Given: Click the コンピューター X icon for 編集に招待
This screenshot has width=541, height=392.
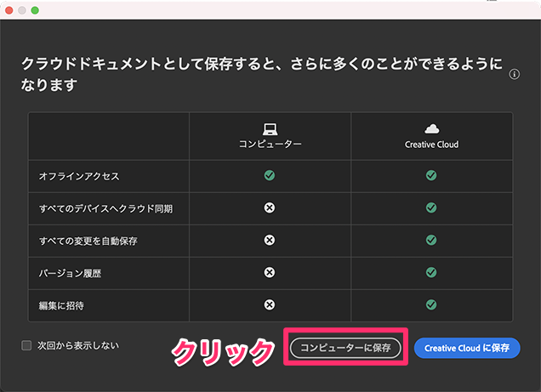Looking at the screenshot, I should click(x=270, y=304).
